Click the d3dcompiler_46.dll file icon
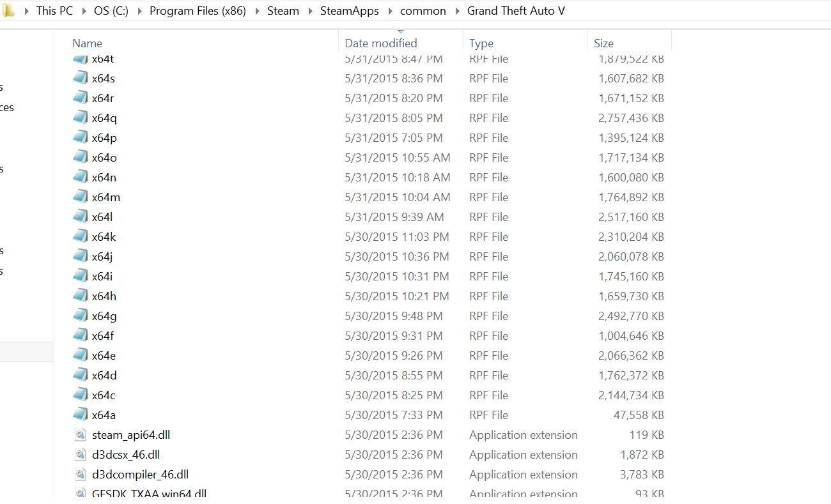Screen dimensions: 831x504 [80, 475]
